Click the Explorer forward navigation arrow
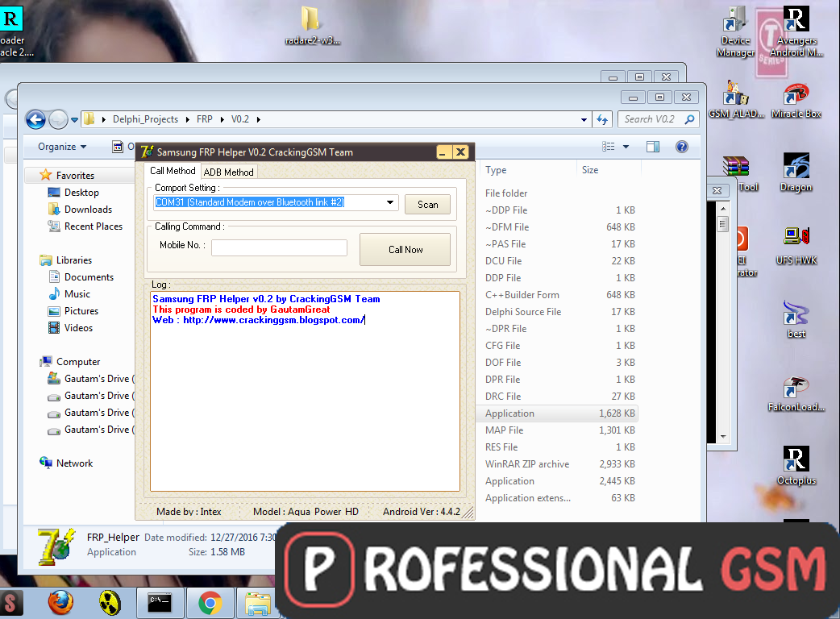This screenshot has height=619, width=840. pyautogui.click(x=58, y=119)
